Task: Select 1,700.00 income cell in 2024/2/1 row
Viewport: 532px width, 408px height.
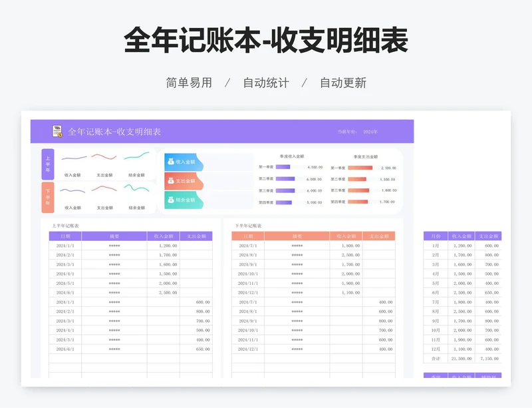Action: point(164,255)
